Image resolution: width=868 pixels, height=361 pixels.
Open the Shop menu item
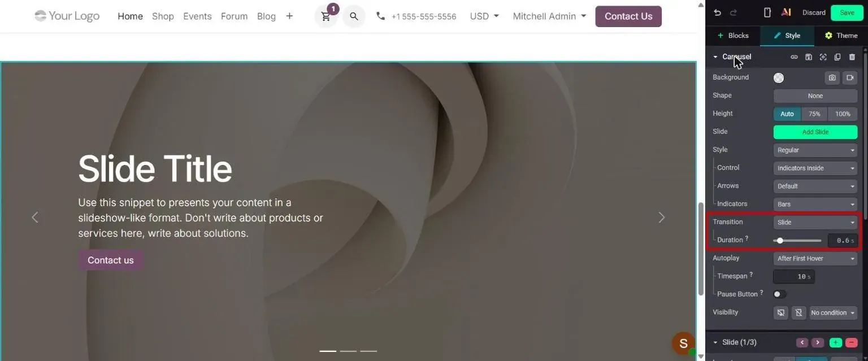tap(163, 16)
